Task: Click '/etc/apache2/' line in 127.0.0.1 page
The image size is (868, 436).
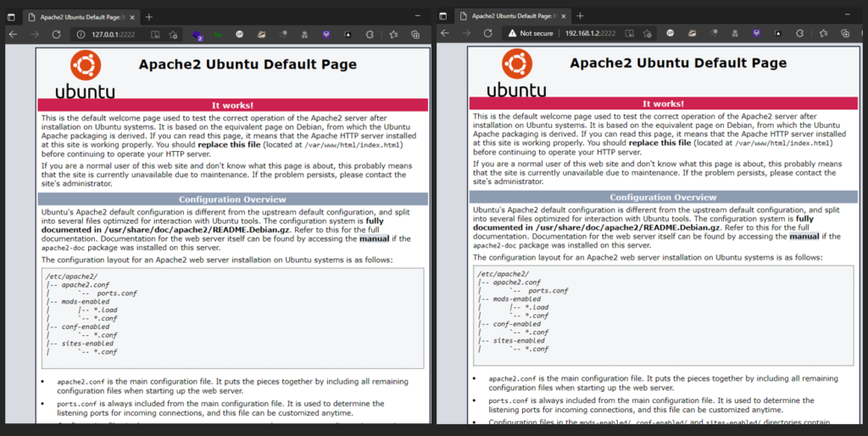Action: tap(71, 277)
